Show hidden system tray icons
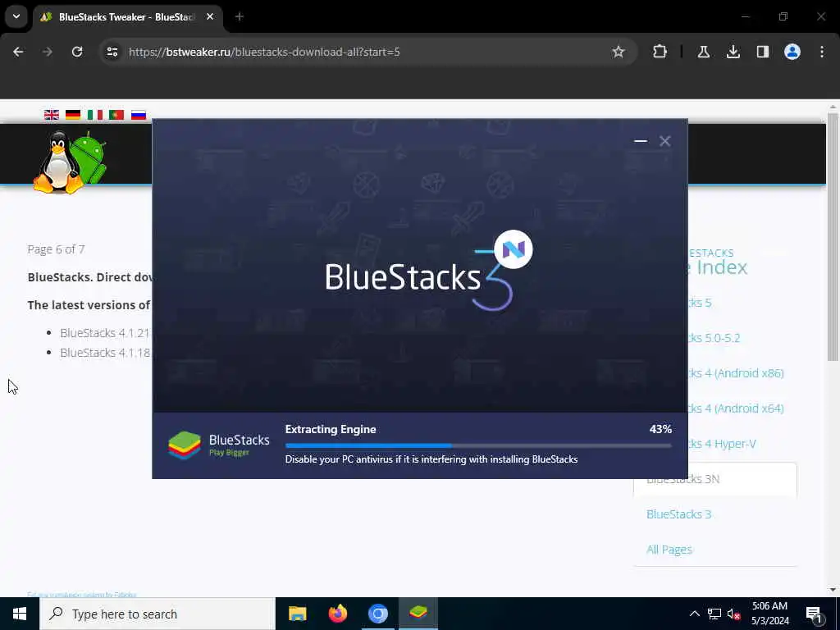Screen dimensions: 840x630 [x=694, y=614]
